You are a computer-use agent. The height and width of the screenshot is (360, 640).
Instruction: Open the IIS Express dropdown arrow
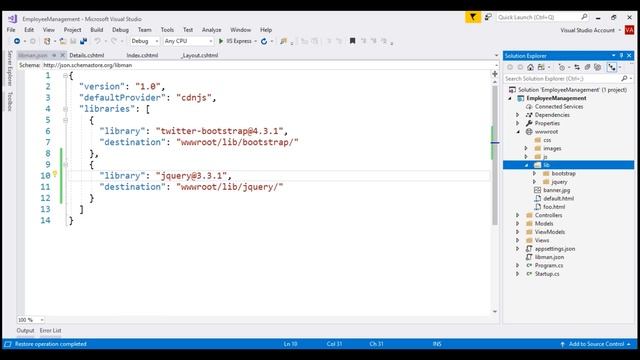[256, 41]
